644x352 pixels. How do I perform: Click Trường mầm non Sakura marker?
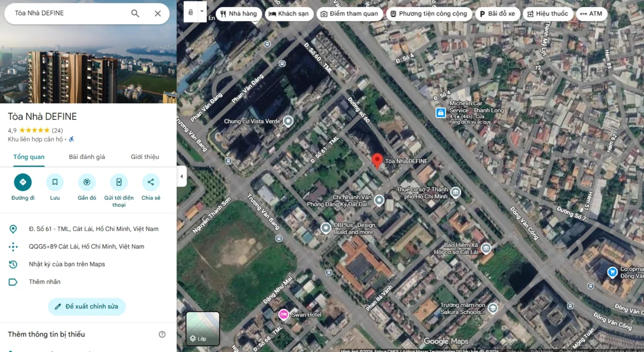(493, 308)
